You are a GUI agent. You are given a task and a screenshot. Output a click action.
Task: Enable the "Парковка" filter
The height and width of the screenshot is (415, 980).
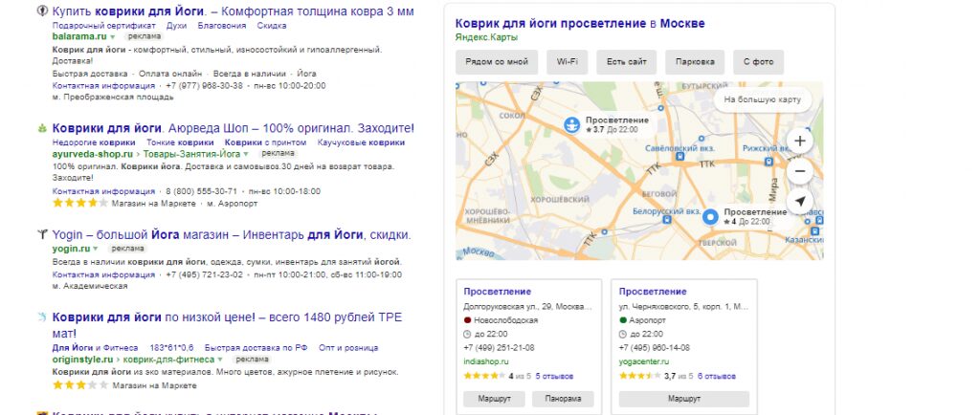tap(694, 62)
